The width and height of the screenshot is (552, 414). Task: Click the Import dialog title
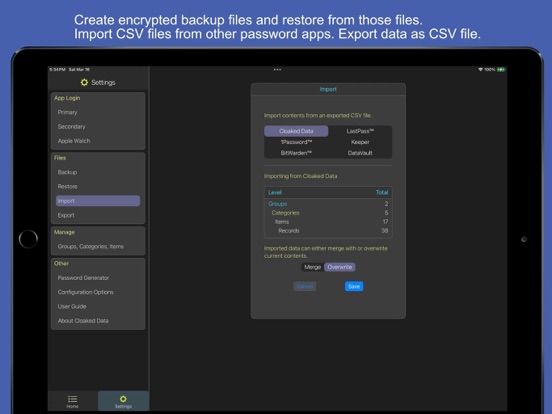pos(328,89)
